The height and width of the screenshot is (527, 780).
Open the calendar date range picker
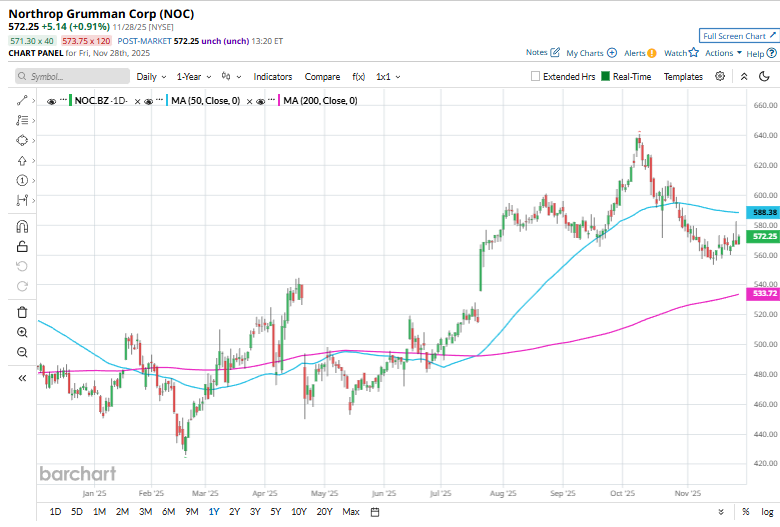[x=374, y=512]
